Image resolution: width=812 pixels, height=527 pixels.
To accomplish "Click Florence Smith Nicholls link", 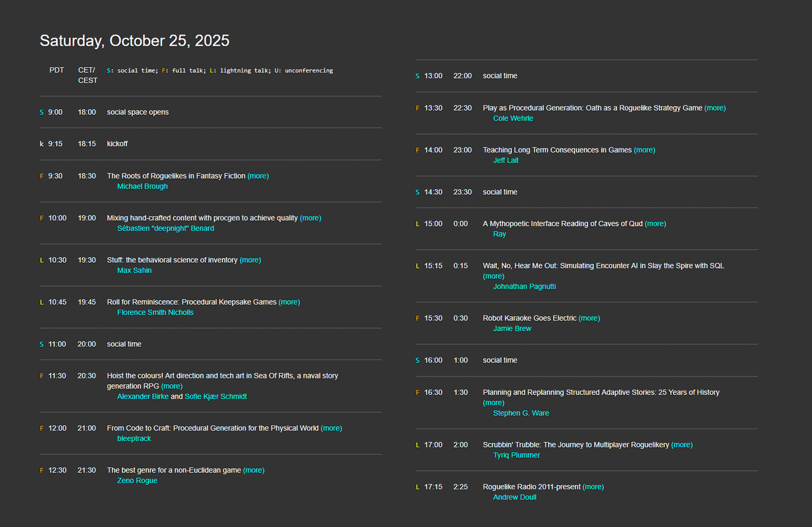I will click(155, 312).
